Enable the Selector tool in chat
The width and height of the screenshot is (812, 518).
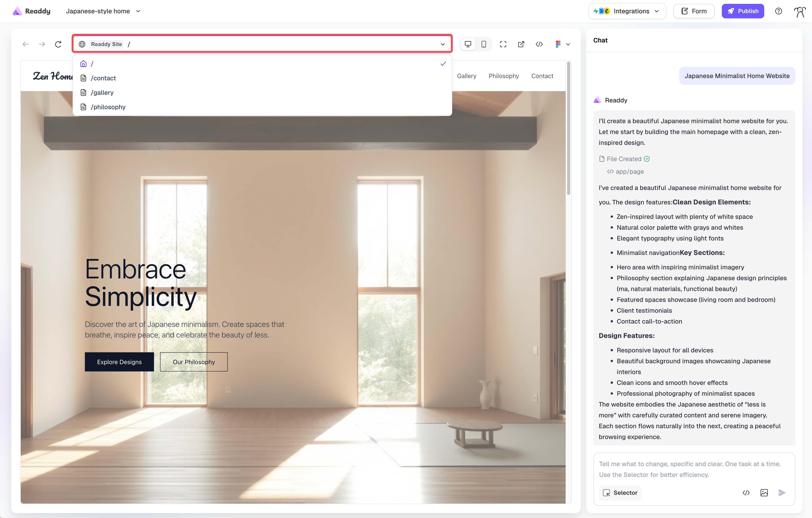(x=620, y=493)
